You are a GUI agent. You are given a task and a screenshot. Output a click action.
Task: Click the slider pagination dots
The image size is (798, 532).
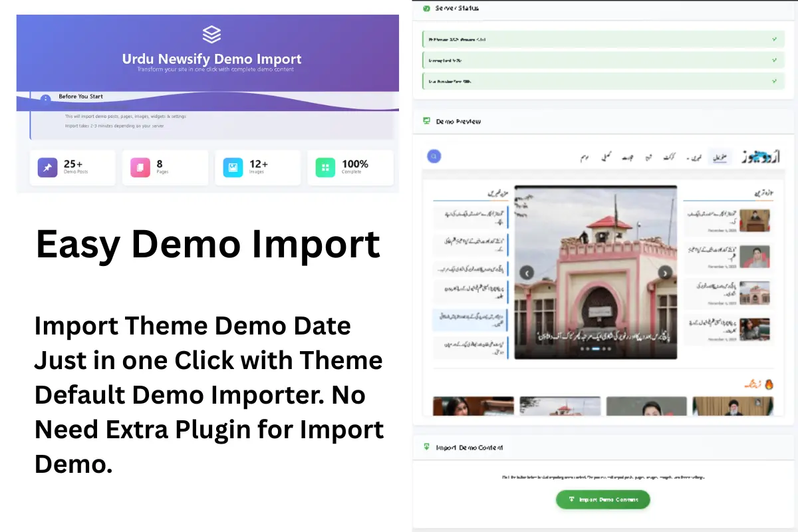596,348
